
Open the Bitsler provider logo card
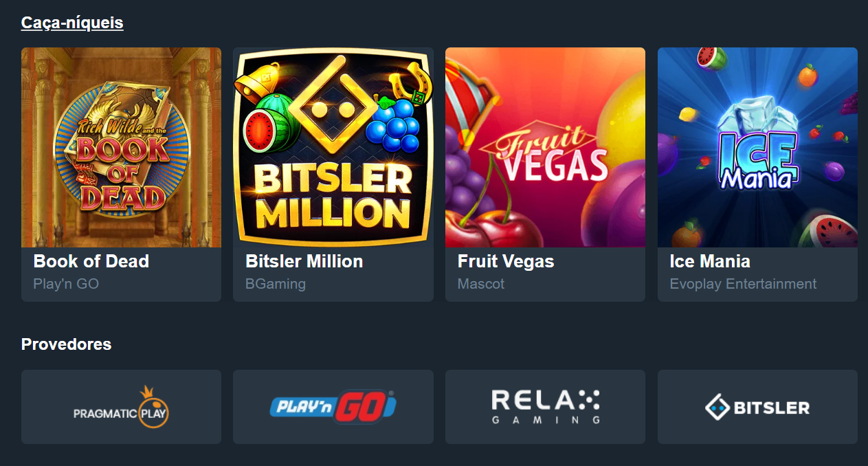(757, 407)
